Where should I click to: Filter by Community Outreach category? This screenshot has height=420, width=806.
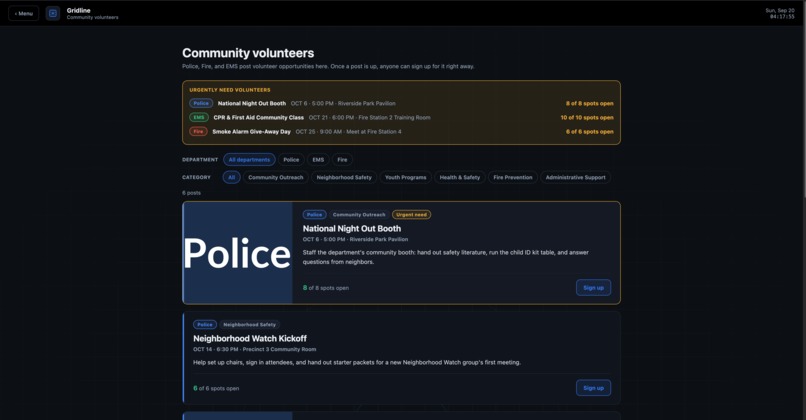pos(276,177)
